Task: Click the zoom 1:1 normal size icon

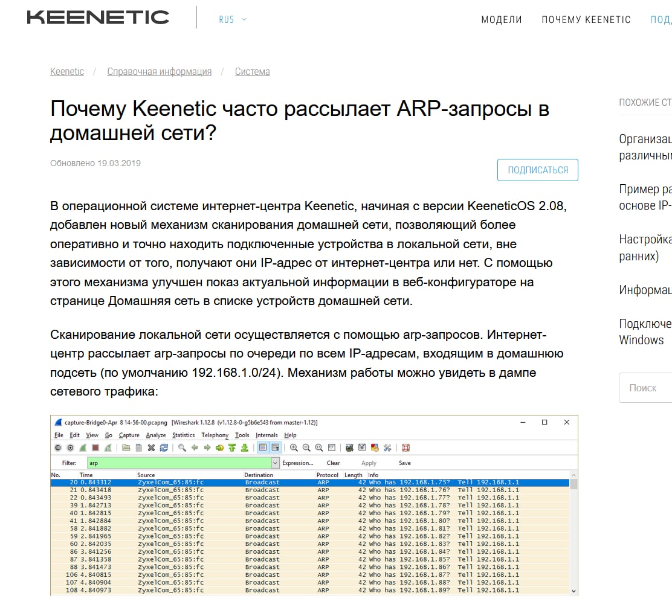Action: pos(318,448)
